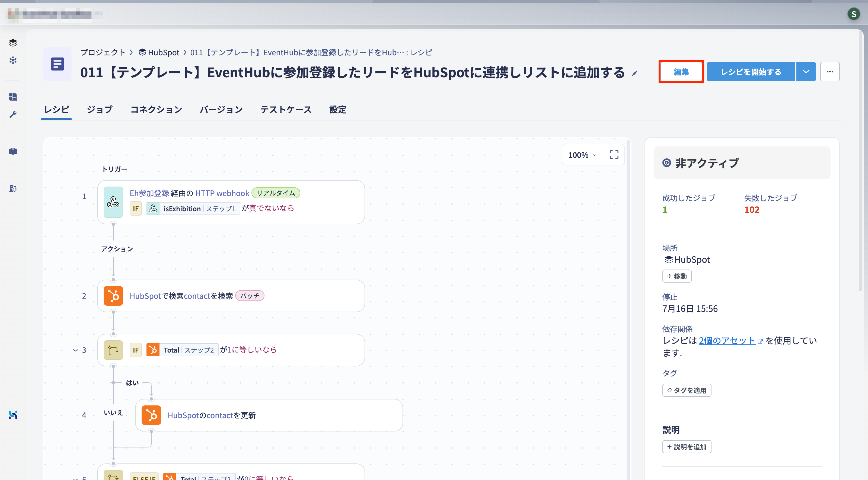Open the 100% zoom level dropdown

click(x=582, y=155)
